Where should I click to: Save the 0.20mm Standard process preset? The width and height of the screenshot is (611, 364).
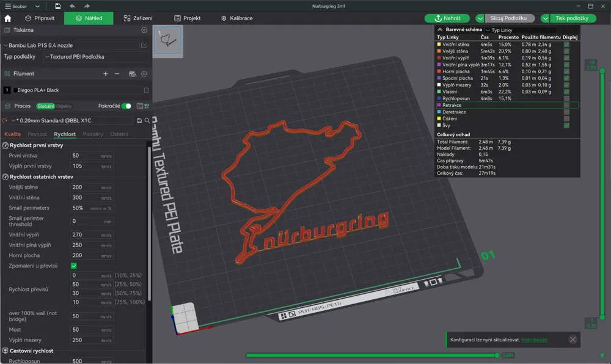tap(139, 121)
